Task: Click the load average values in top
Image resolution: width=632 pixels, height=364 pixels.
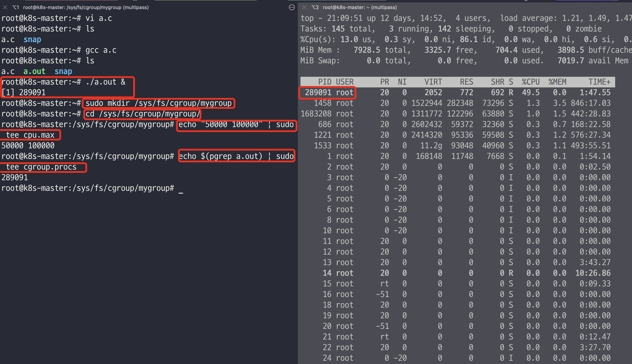Action: point(596,18)
